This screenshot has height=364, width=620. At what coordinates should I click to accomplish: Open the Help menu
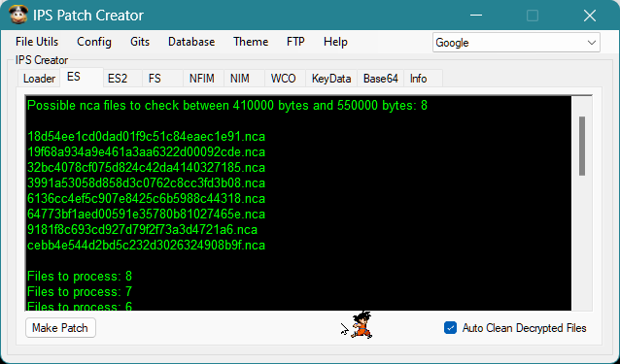coord(335,42)
